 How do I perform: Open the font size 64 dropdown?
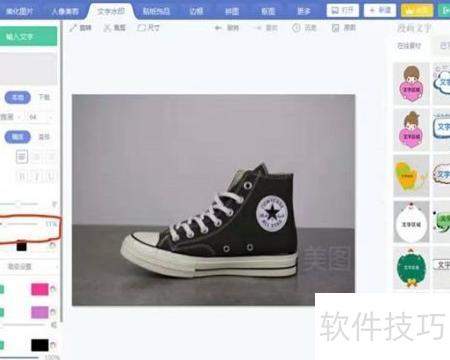click(x=41, y=117)
